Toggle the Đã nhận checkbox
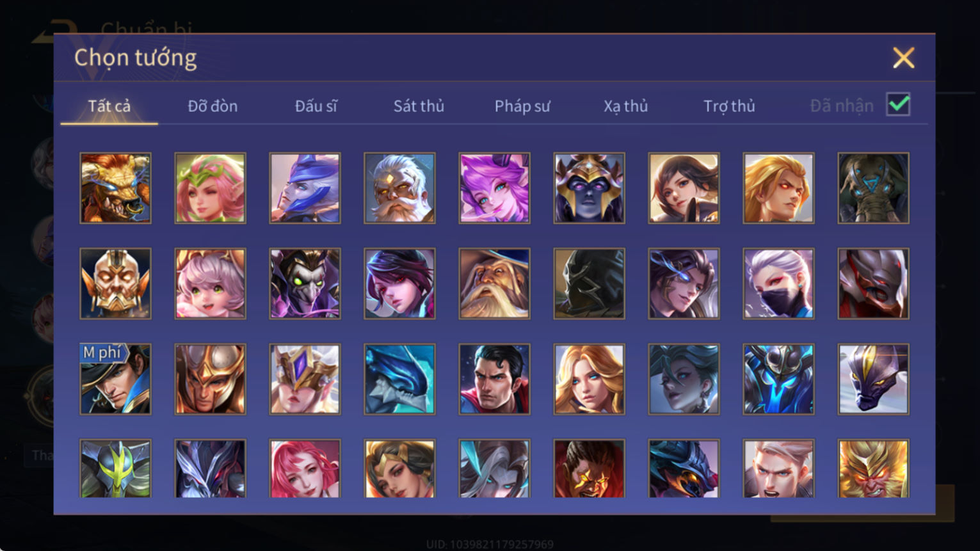980x551 pixels. (x=898, y=104)
